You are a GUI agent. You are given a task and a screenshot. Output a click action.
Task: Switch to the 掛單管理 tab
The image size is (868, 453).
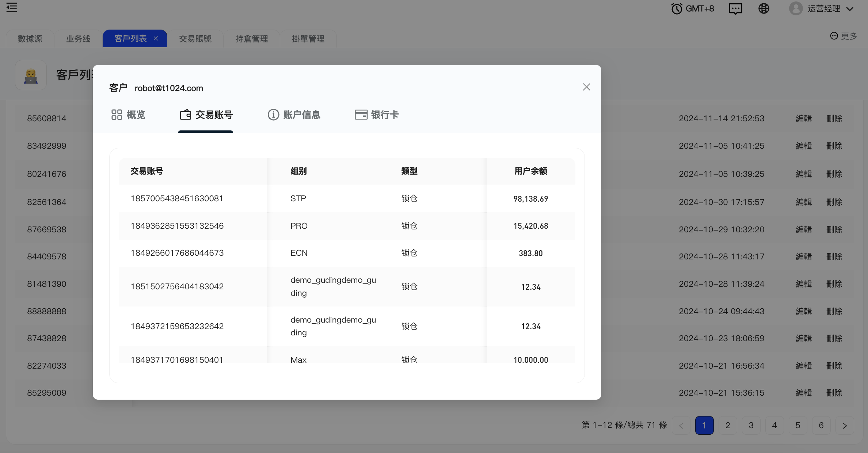308,39
